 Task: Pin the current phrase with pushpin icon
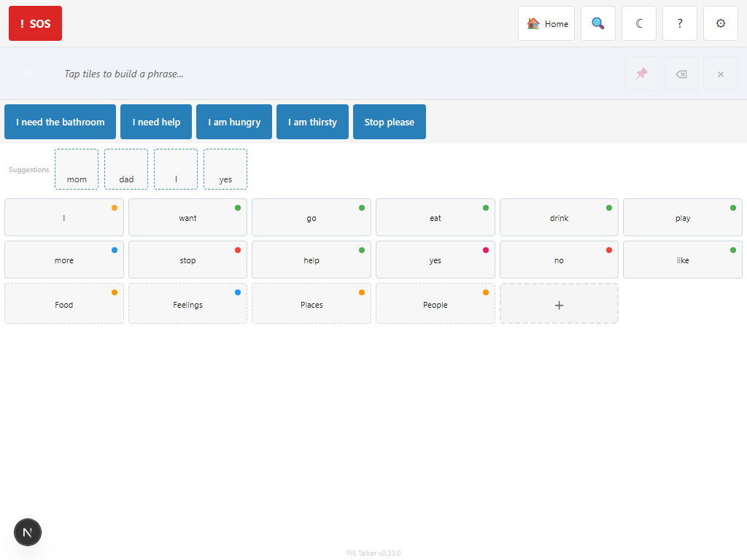642,74
